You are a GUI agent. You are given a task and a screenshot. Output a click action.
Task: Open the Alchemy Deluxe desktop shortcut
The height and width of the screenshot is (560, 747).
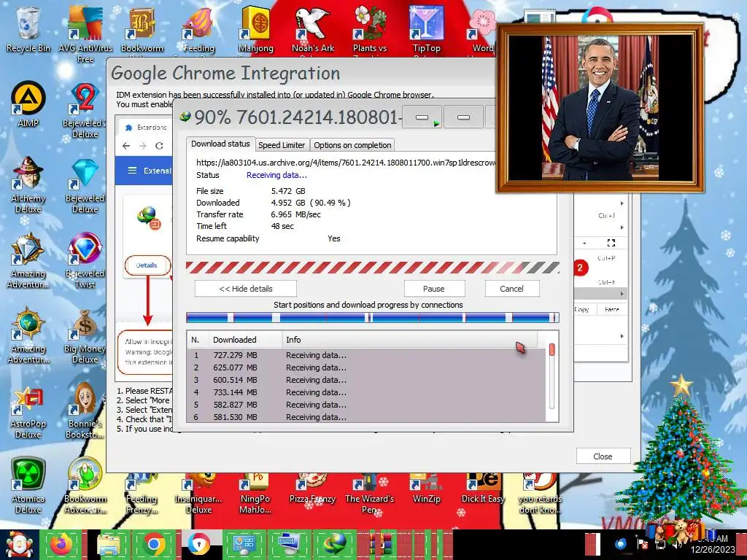coord(28,186)
